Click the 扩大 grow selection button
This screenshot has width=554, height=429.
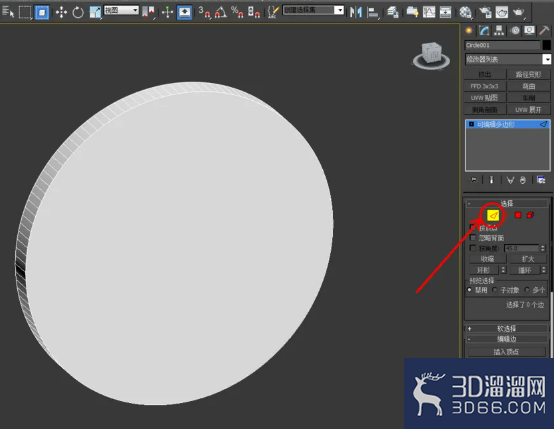[529, 259]
